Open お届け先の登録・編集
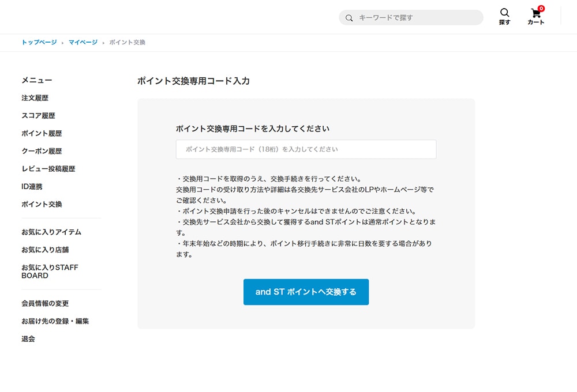The height and width of the screenshot is (392, 577). 55,322
